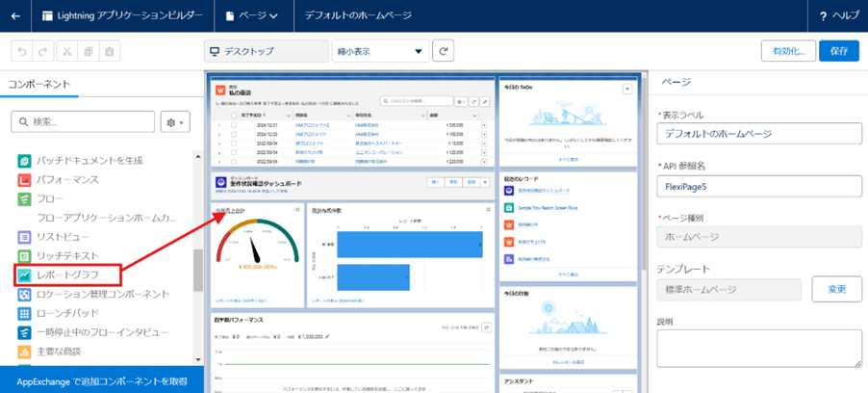The height and width of the screenshot is (393, 868).
Task: Click the 保存 button
Action: [839, 51]
